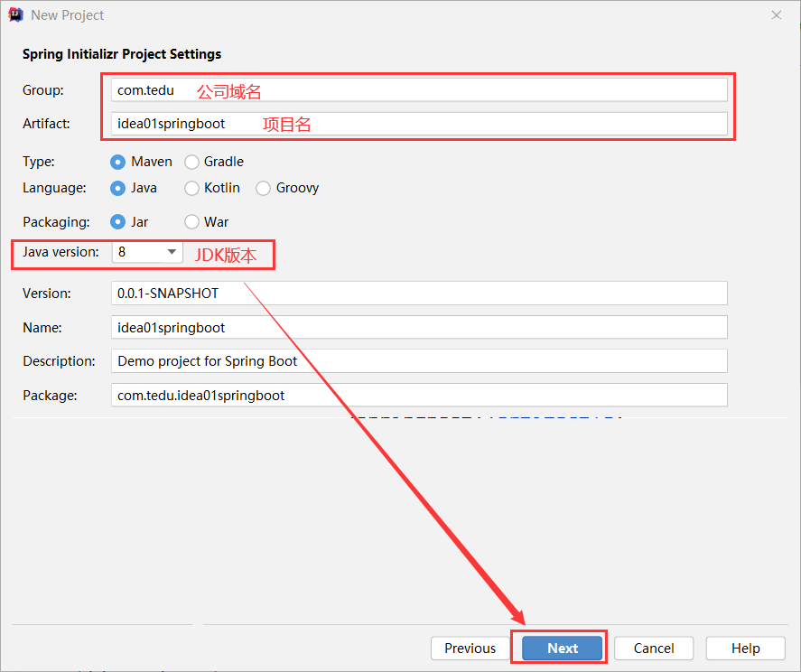Image resolution: width=801 pixels, height=672 pixels.
Task: Choose Kotlin language option
Action: tap(191, 189)
